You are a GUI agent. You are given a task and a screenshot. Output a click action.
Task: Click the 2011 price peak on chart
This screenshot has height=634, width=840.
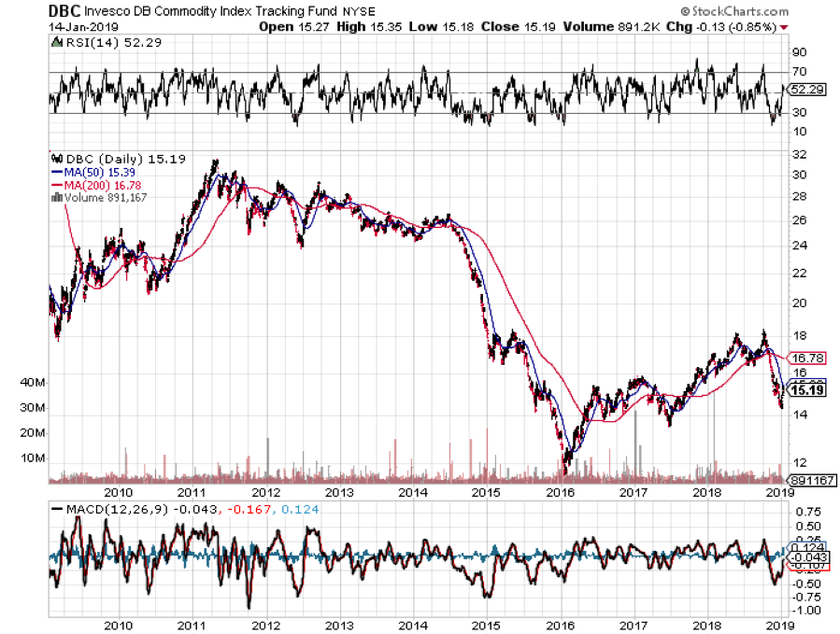pos(215,162)
